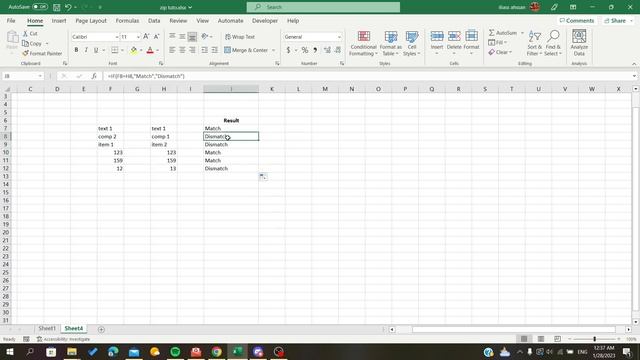Click the Name Box
640x360 pixels.
pos(22,76)
